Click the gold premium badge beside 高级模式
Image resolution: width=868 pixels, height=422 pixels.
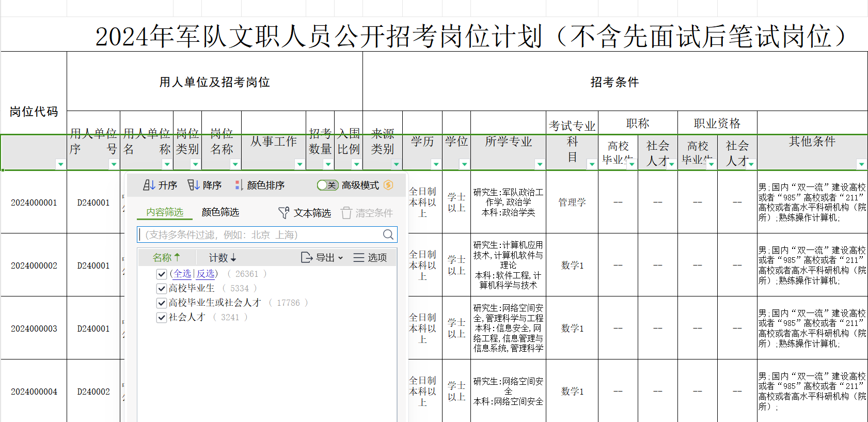[389, 185]
